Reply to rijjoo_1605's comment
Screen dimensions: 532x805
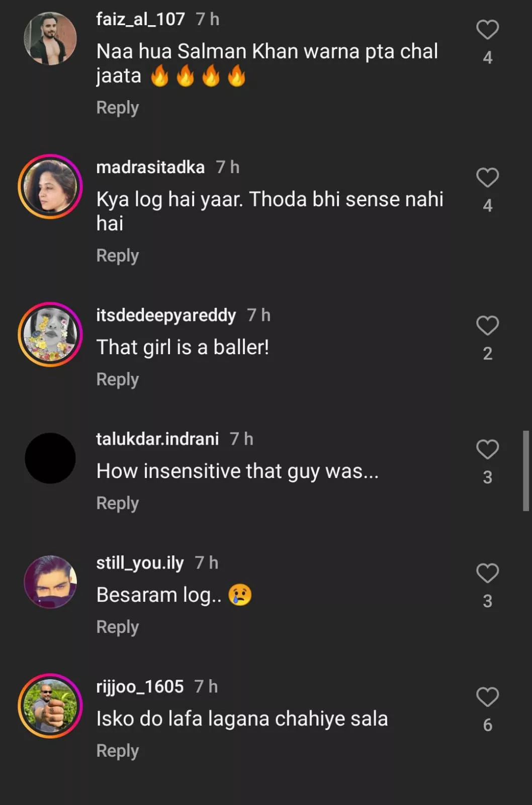pos(117,751)
